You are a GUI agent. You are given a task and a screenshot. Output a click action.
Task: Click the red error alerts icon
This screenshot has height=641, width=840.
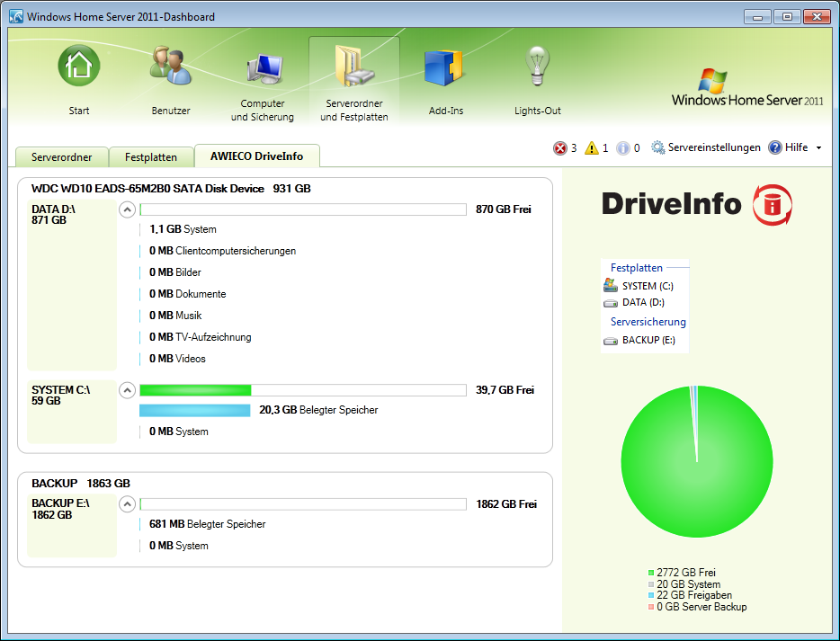pos(559,147)
